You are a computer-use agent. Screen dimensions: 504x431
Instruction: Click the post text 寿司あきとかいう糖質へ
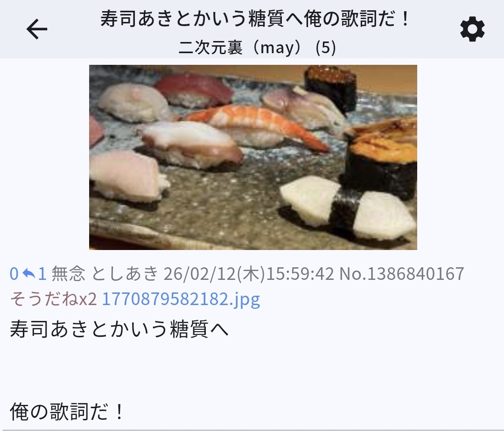coord(119,329)
